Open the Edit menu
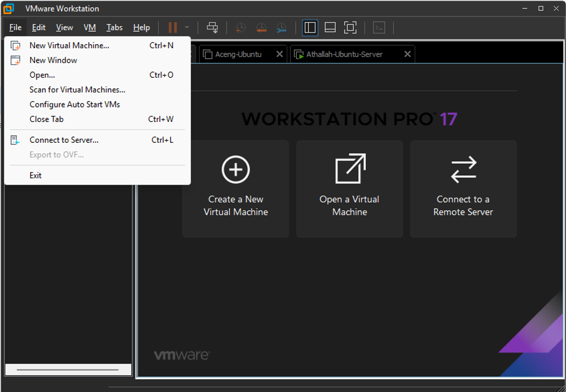The image size is (566, 392). tap(39, 27)
